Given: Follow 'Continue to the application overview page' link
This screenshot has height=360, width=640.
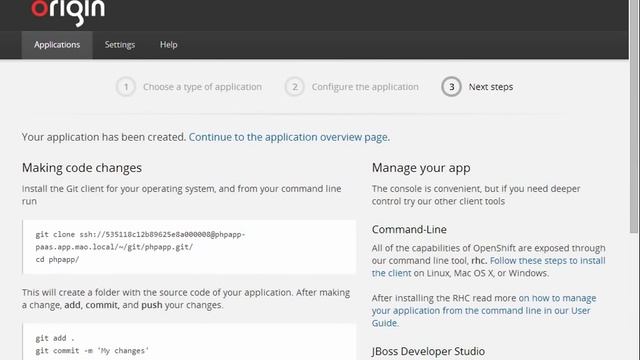Looking at the screenshot, I should (x=288, y=137).
